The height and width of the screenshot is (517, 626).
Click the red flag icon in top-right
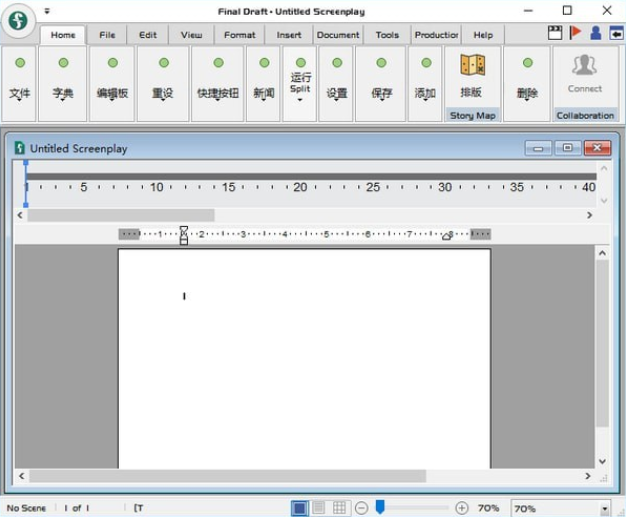click(575, 33)
